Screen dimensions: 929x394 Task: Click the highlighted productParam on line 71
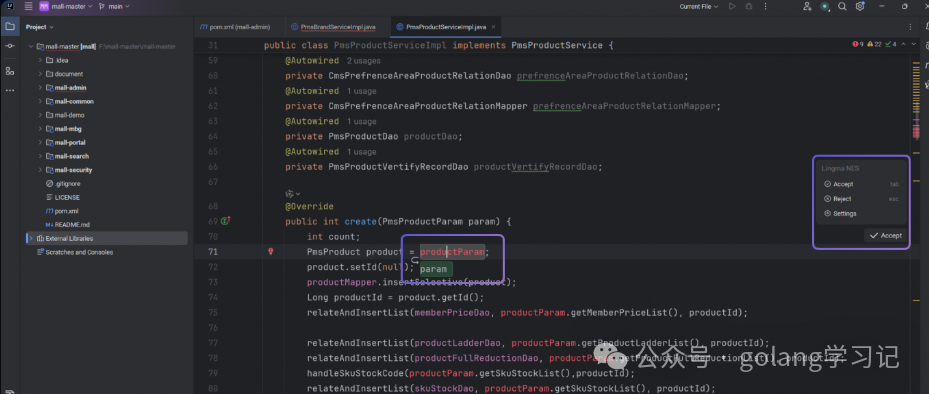click(x=453, y=251)
